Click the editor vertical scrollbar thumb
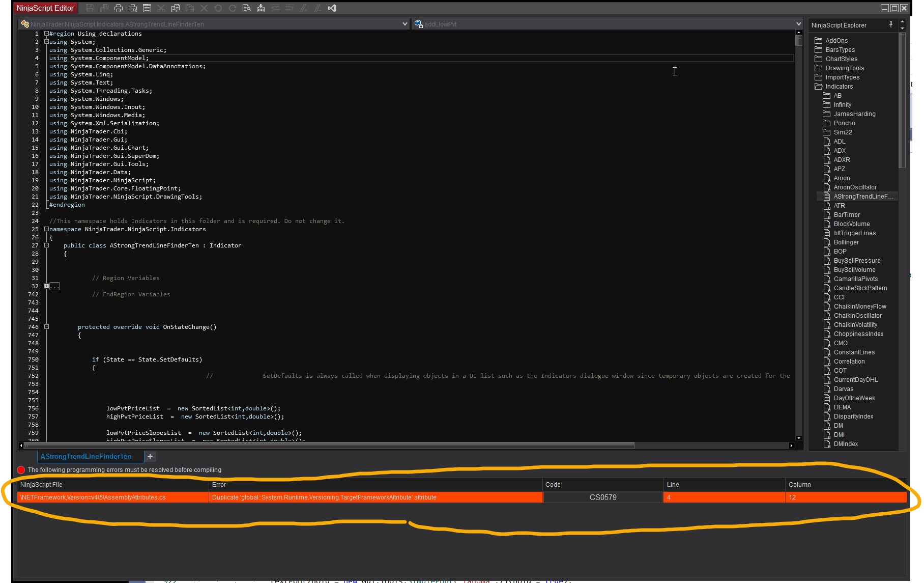 pos(799,40)
